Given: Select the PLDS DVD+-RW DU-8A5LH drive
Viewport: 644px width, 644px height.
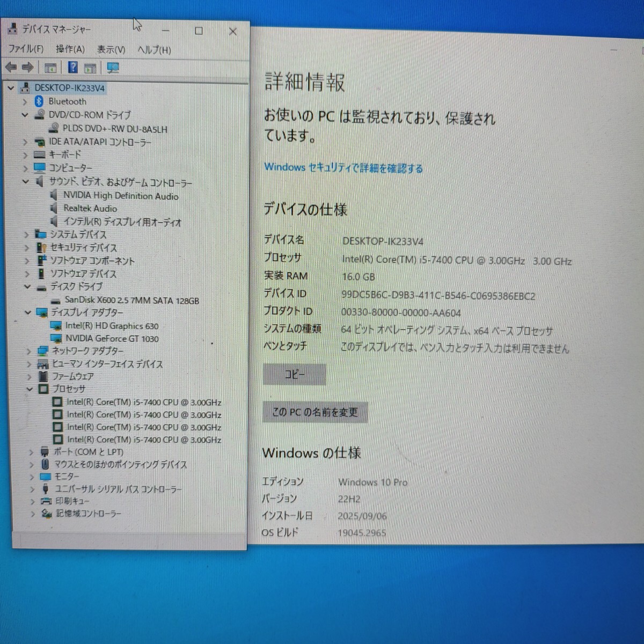Looking at the screenshot, I should (115, 129).
